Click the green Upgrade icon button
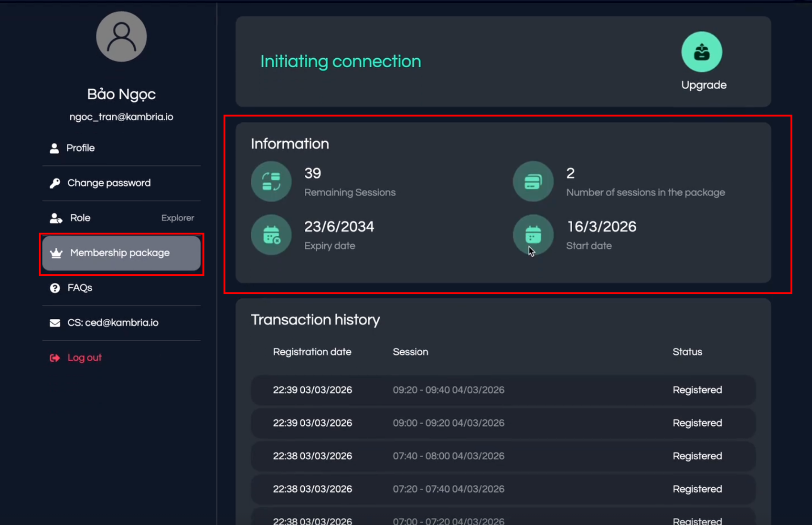The width and height of the screenshot is (812, 525). [x=701, y=52]
